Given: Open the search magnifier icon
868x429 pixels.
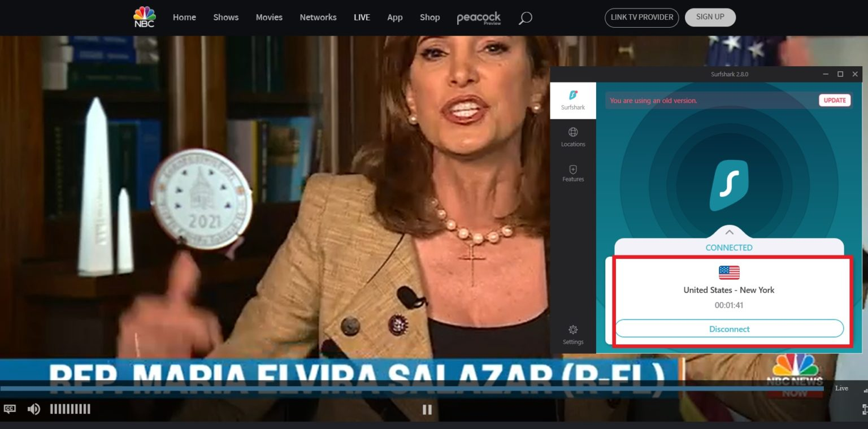Looking at the screenshot, I should coord(525,18).
